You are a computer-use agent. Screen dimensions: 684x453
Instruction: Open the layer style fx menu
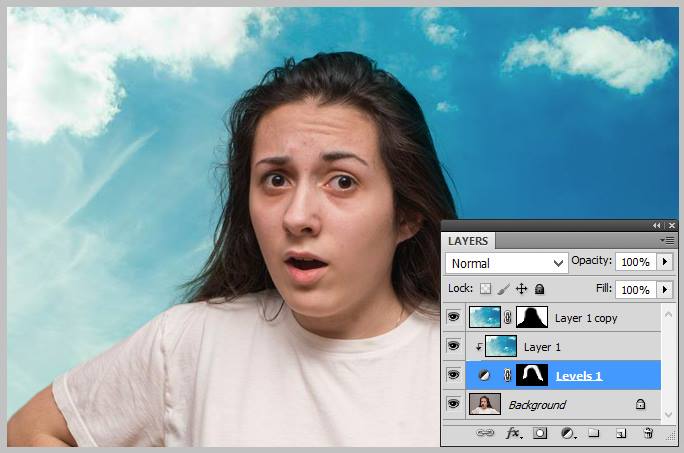514,433
